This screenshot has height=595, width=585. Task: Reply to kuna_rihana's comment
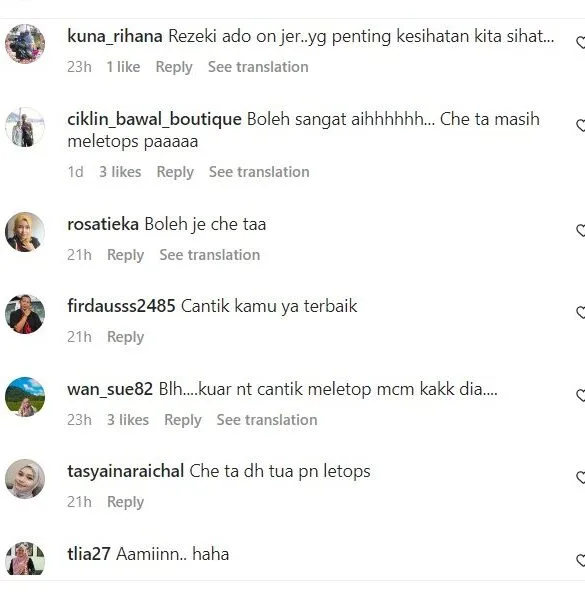[174, 67]
